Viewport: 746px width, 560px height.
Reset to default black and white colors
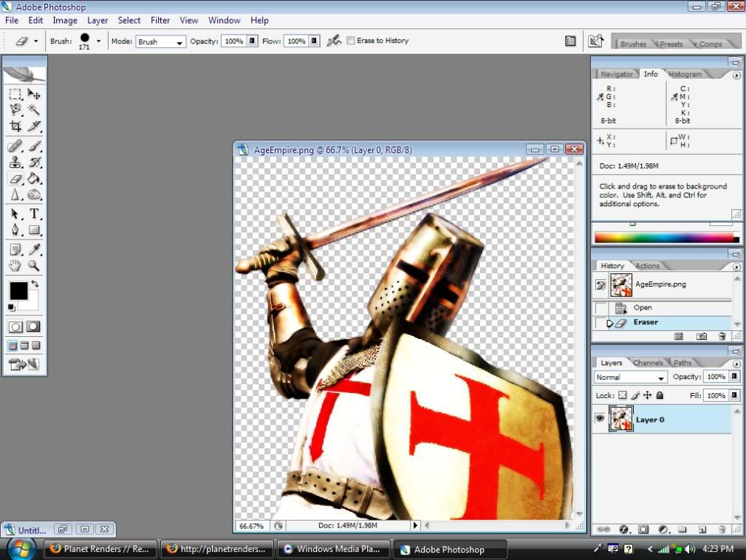[11, 307]
